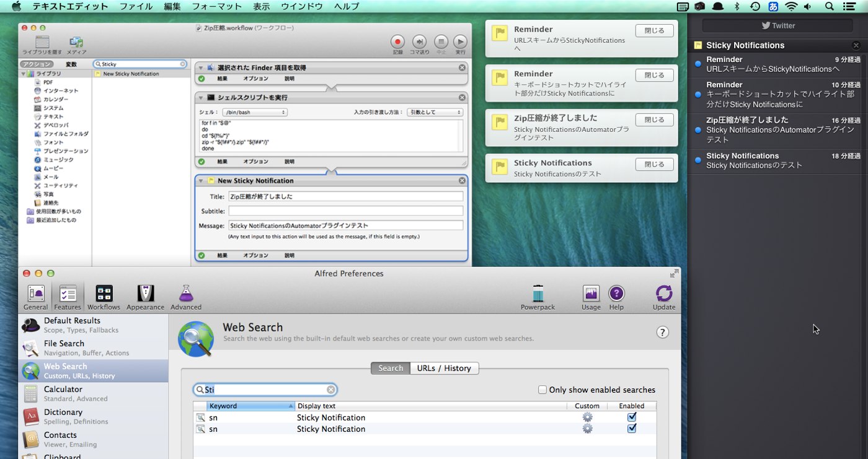Run the workflow with 実行
Viewport: 868px width, 459px height.
pos(460,45)
